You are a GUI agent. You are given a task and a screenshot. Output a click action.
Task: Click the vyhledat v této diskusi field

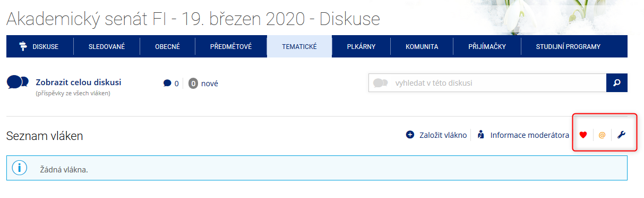pyautogui.click(x=487, y=83)
